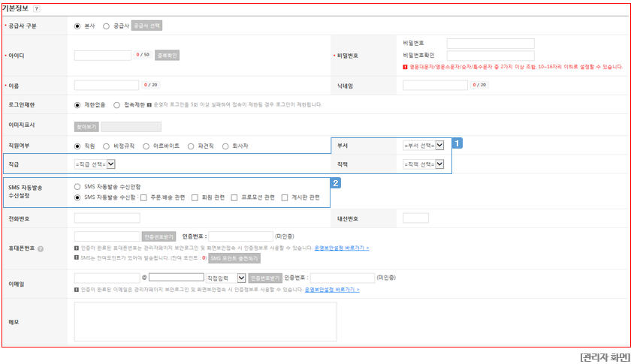Click the help icon next to 휴대폰번호
Screen dimensions: 634x364
point(41,249)
